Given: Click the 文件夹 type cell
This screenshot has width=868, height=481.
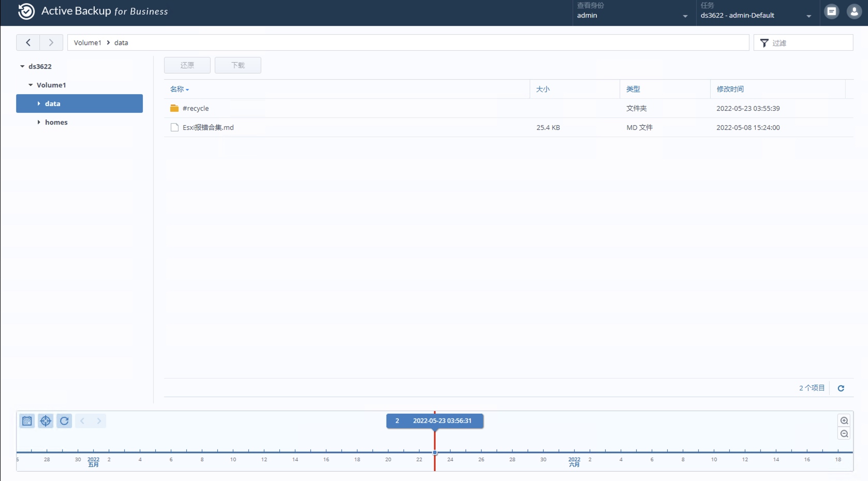Looking at the screenshot, I should click(x=636, y=108).
